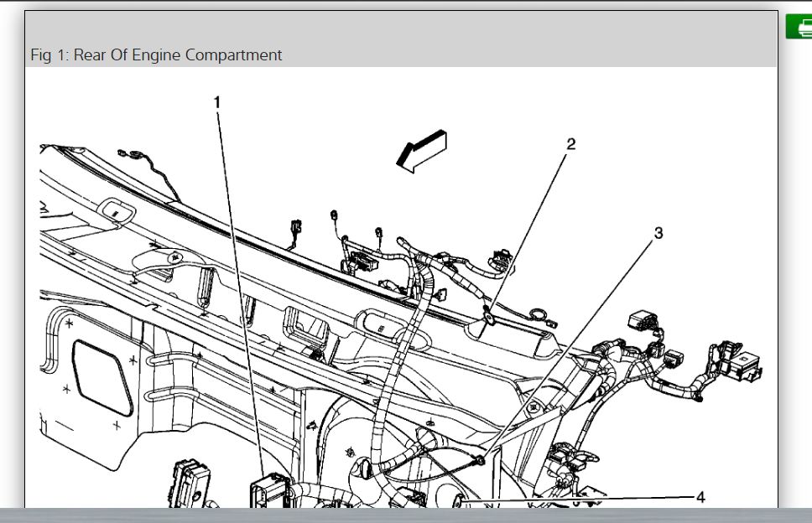This screenshot has height=523, width=812.
Task: Click the engine compartment diagram image
Action: click(x=401, y=287)
